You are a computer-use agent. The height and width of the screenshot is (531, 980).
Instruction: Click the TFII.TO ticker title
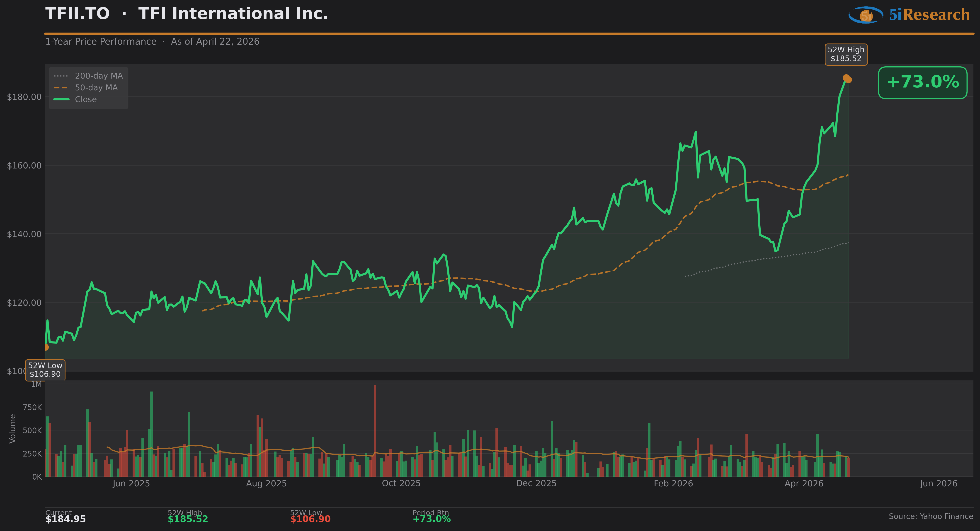(x=77, y=14)
